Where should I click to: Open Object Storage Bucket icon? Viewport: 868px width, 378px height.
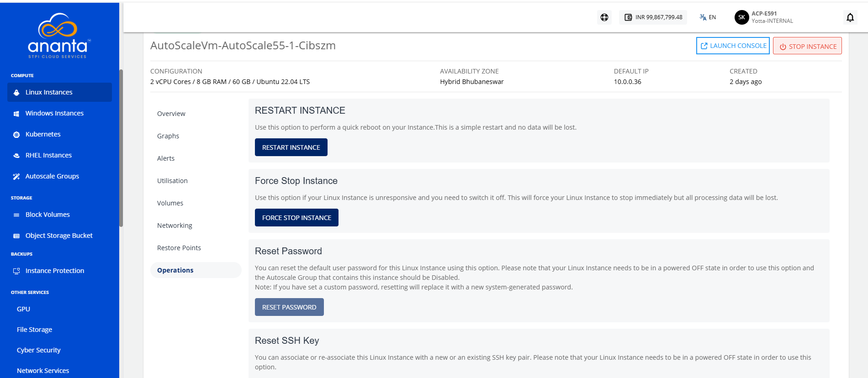coord(16,236)
